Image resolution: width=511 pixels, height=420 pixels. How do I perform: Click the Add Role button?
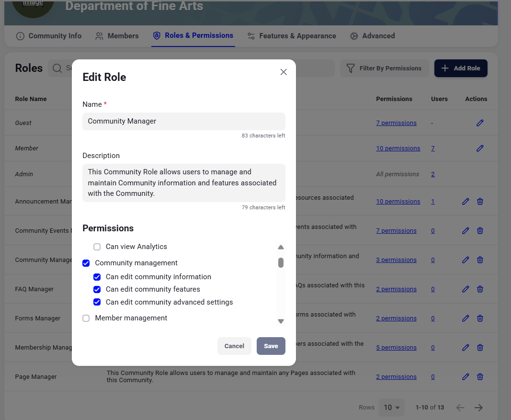[x=461, y=68]
